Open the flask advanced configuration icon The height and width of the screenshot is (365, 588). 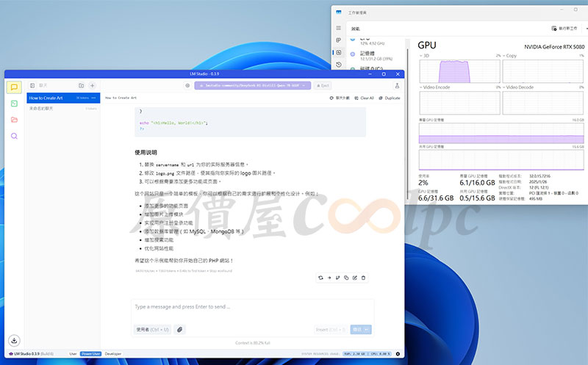click(x=397, y=85)
